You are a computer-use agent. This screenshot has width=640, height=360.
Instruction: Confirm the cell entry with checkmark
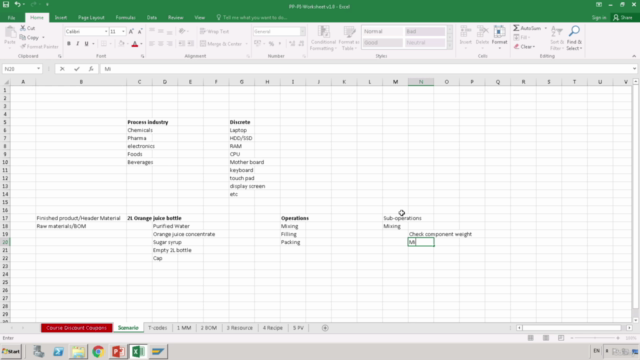click(x=77, y=69)
